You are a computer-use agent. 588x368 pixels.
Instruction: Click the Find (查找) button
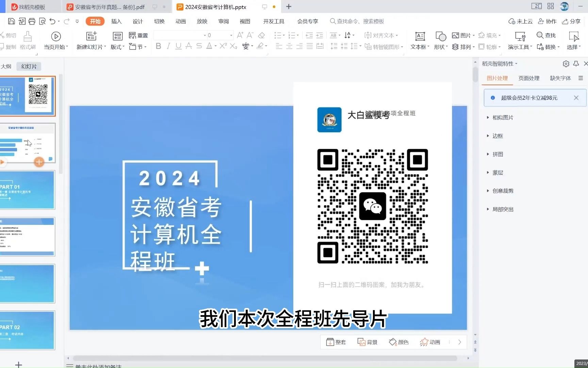click(546, 35)
